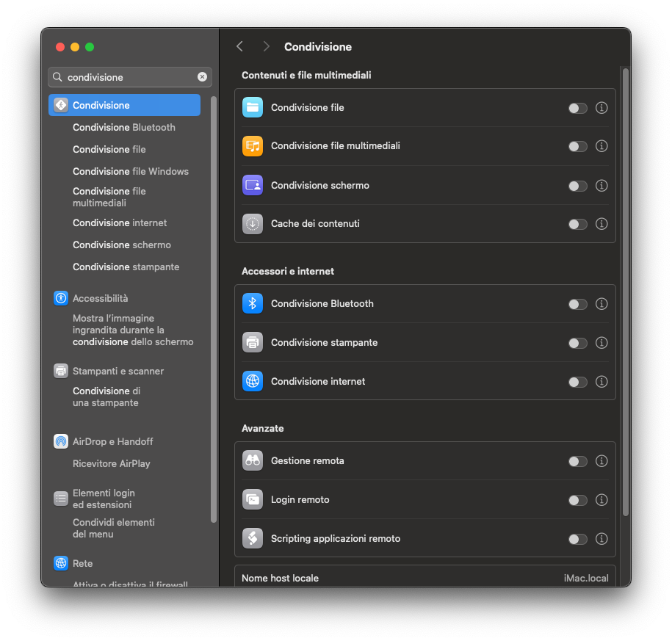Viewport: 672px width, 641px height.
Task: Click the search magnifying glass icon
Action: [x=57, y=77]
